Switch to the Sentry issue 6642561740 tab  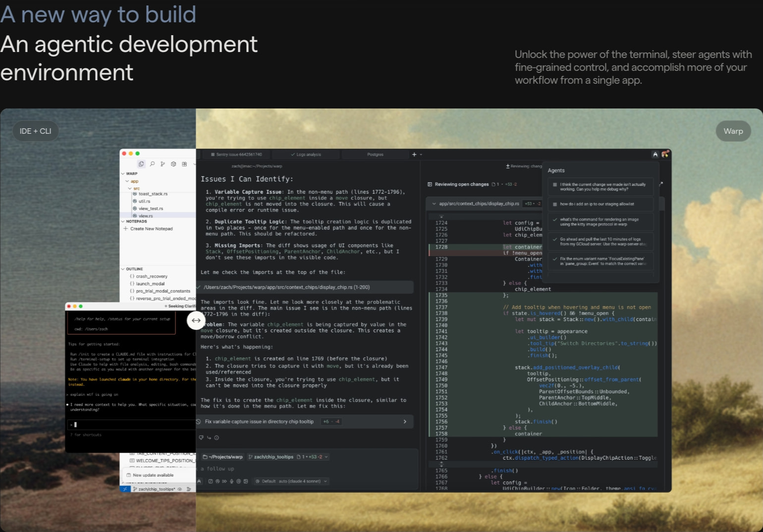[236, 155]
